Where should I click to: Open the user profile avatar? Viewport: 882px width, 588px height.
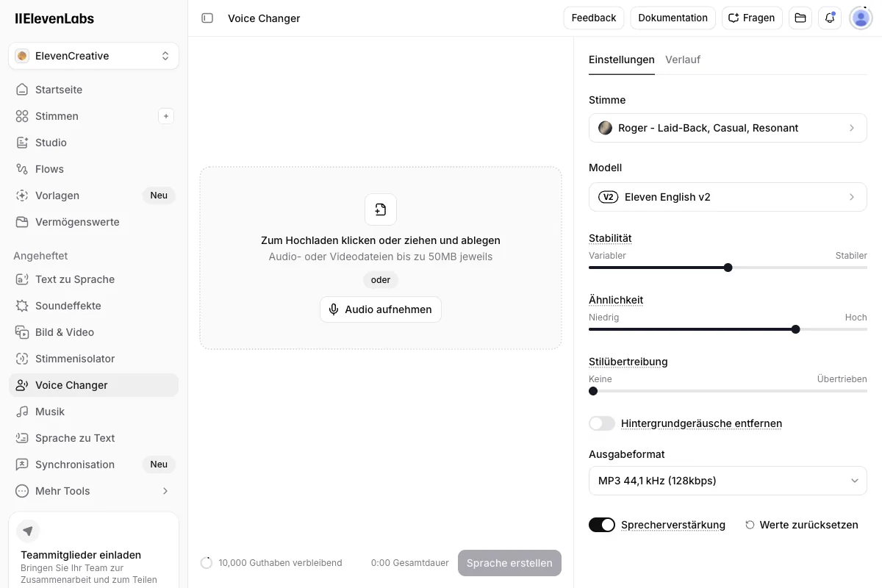click(861, 18)
